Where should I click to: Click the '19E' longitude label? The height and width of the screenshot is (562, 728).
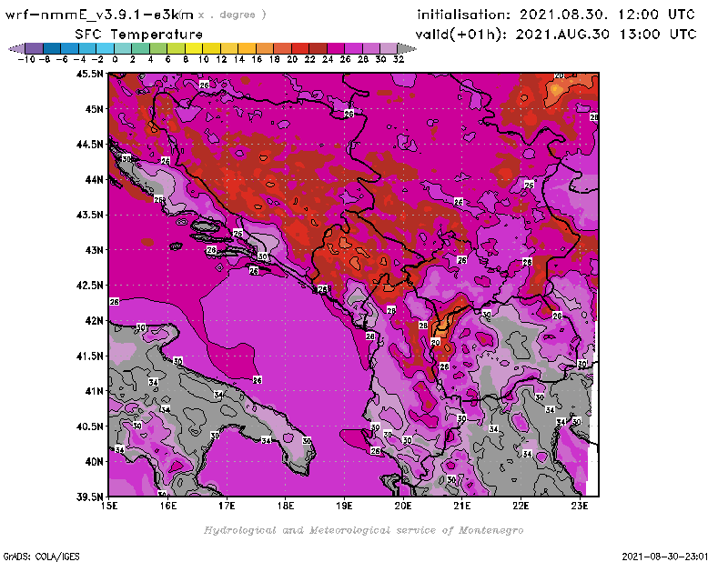coord(345,506)
